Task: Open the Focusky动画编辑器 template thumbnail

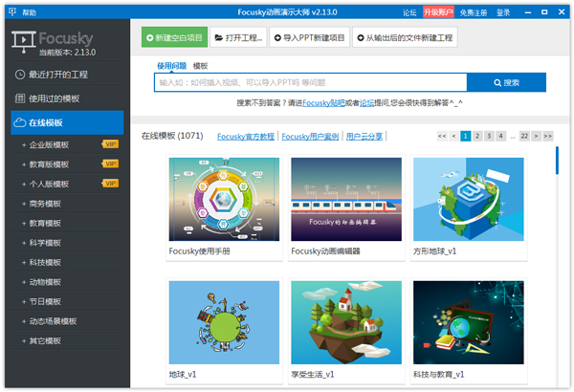Action: click(346, 200)
